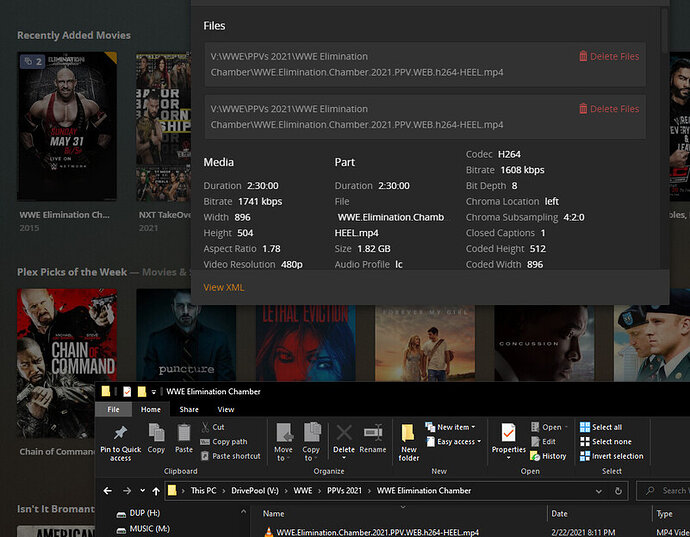Viewport: 690px width, 537px height.
Task: Expand the Move to dropdown
Action: (x=283, y=455)
